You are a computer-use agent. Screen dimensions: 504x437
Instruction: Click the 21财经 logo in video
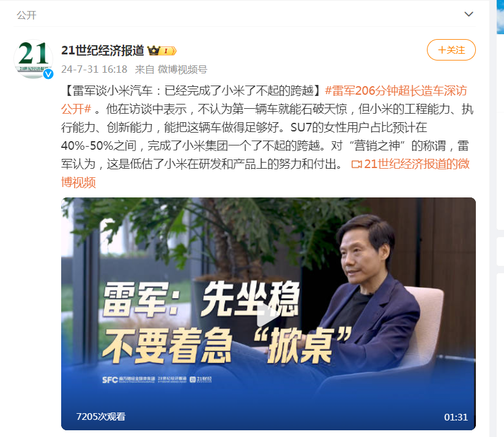click(201, 380)
